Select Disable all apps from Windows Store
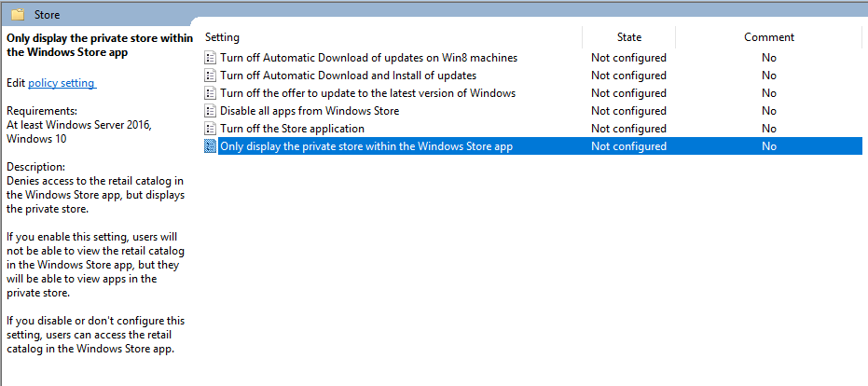The image size is (868, 386). pyautogui.click(x=309, y=111)
